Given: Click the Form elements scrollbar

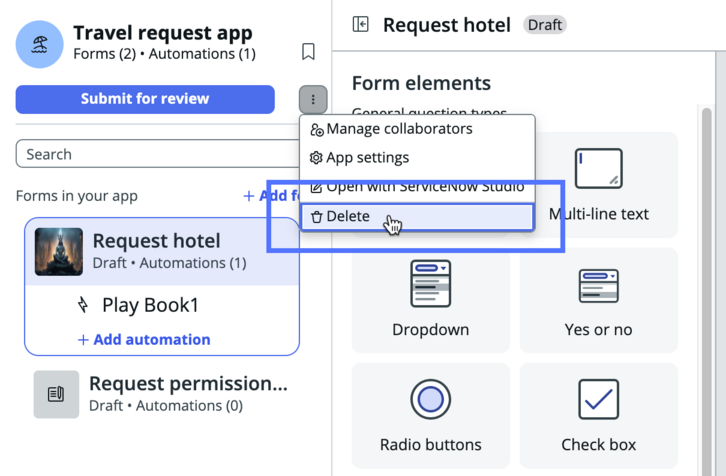Looking at the screenshot, I should (706, 292).
